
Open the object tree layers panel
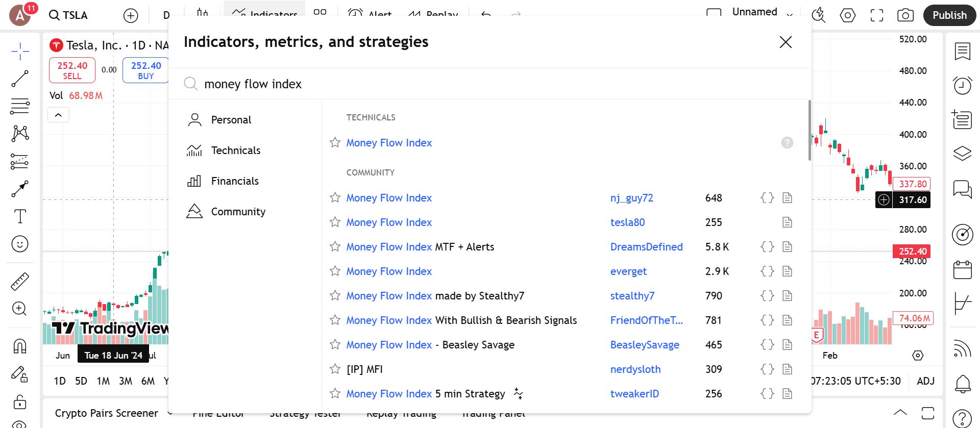(963, 153)
